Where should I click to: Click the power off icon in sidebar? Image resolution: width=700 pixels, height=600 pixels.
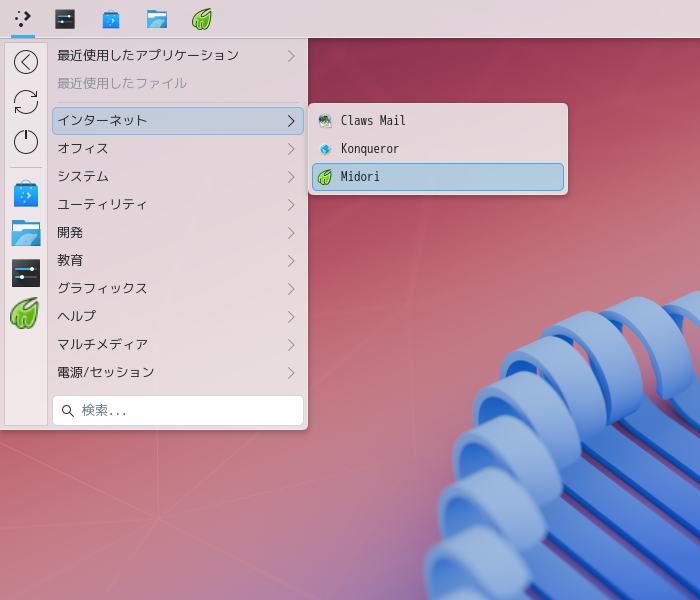pyautogui.click(x=26, y=142)
